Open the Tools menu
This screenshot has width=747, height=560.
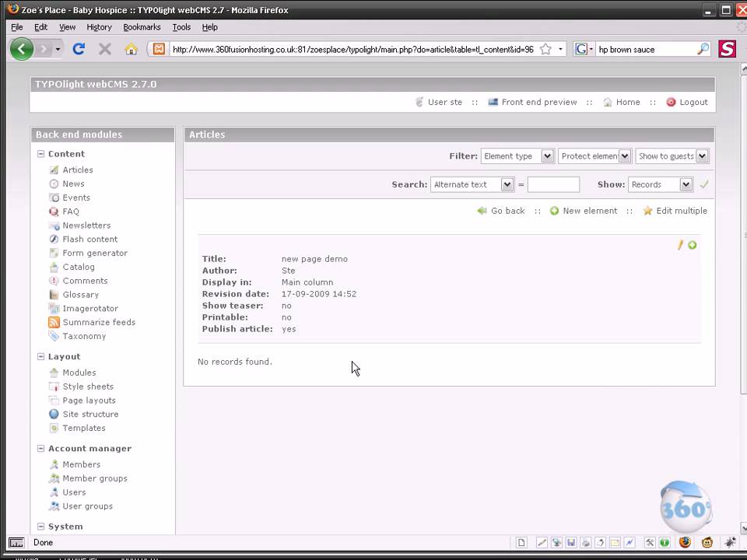click(181, 27)
